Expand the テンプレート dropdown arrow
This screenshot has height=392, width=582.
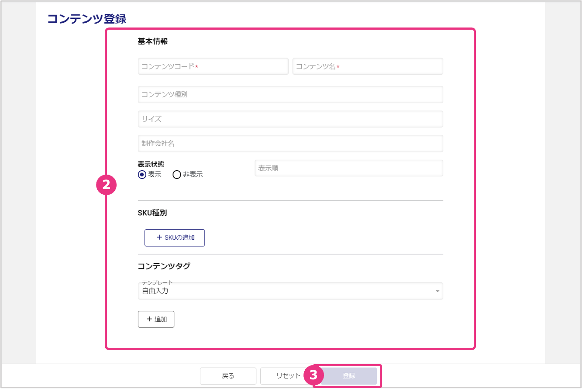[x=437, y=291]
